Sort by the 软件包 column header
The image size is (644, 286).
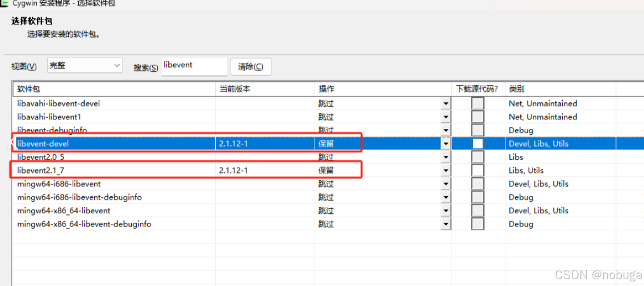click(114, 89)
